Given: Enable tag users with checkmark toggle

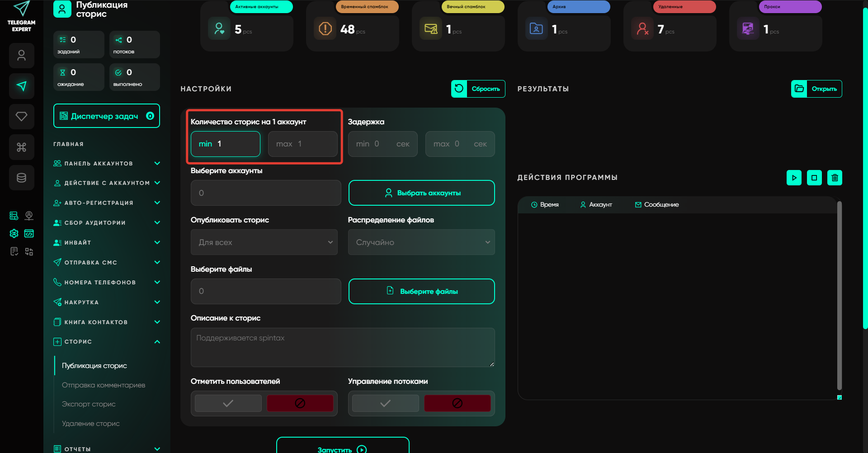Looking at the screenshot, I should 228,403.
